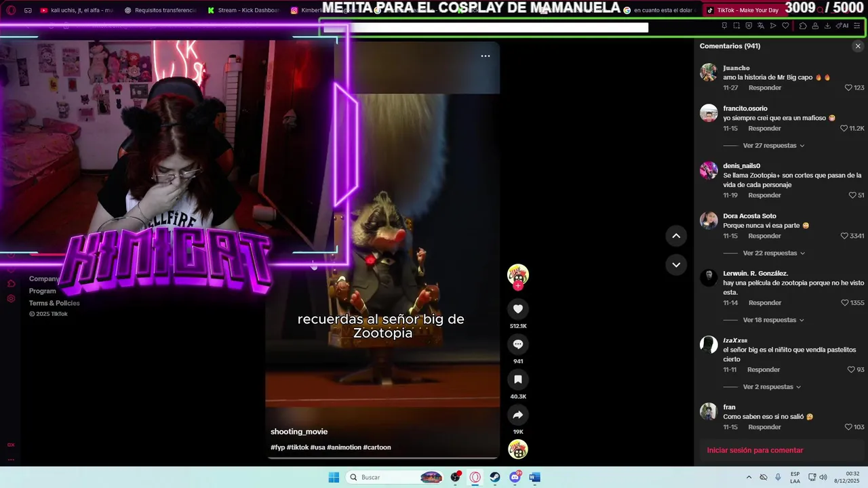Open Windows Start menu
The width and height of the screenshot is (868, 488).
pyautogui.click(x=334, y=477)
